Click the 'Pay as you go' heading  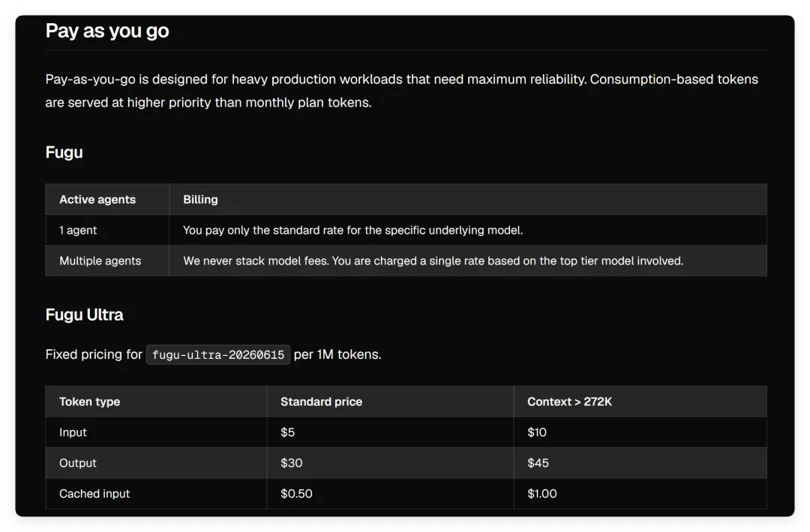click(x=107, y=31)
